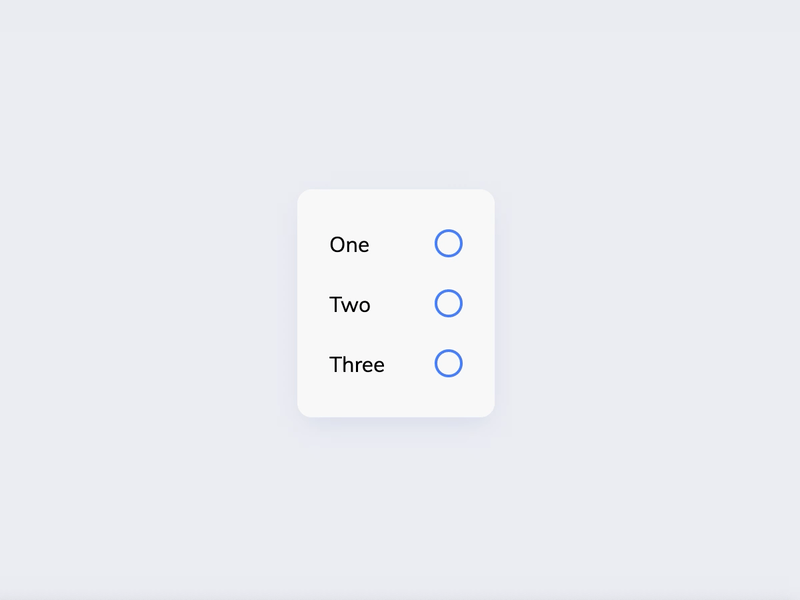The height and width of the screenshot is (600, 800).
Task: Click the "Two" text label
Action: [x=350, y=305]
